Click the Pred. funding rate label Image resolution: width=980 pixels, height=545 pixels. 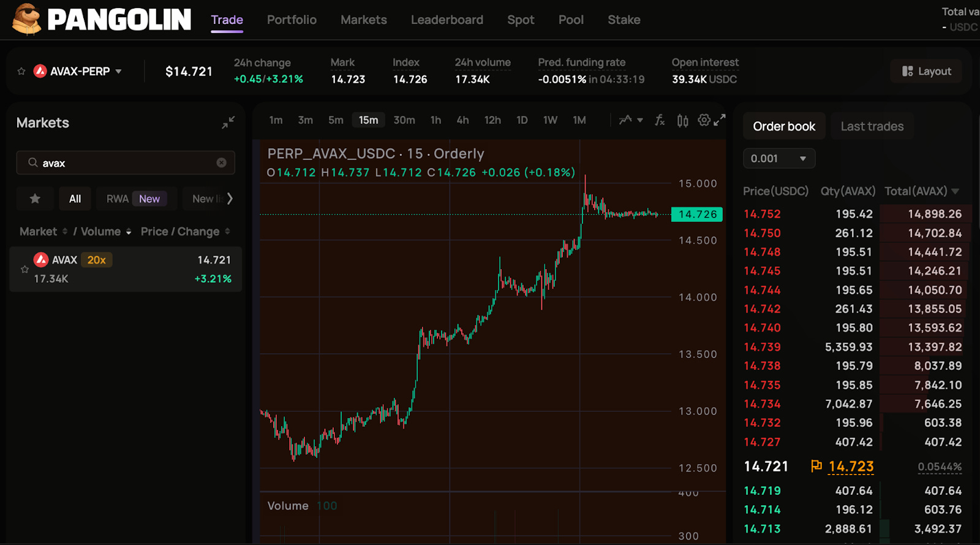tap(582, 63)
